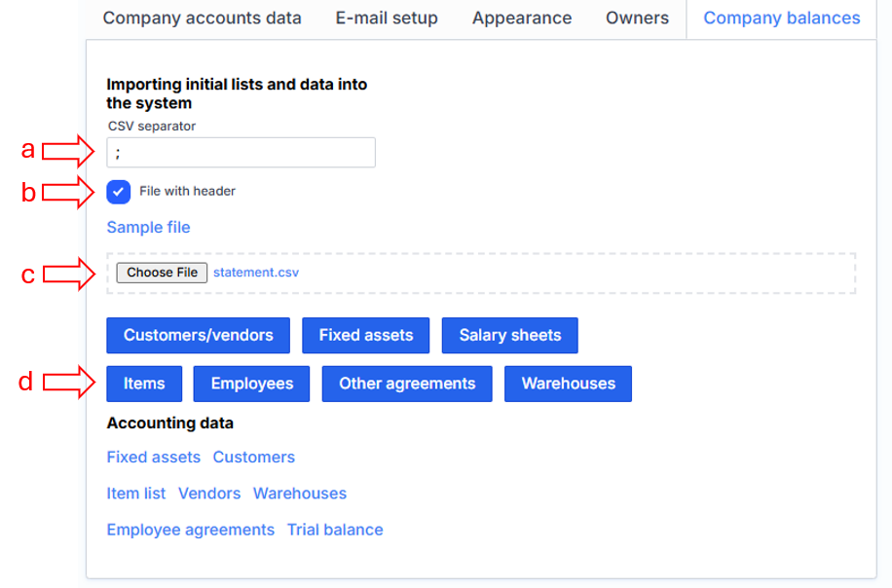Screen dimensions: 892x588
Task: Click the CSV separator input field
Action: pyautogui.click(x=241, y=153)
